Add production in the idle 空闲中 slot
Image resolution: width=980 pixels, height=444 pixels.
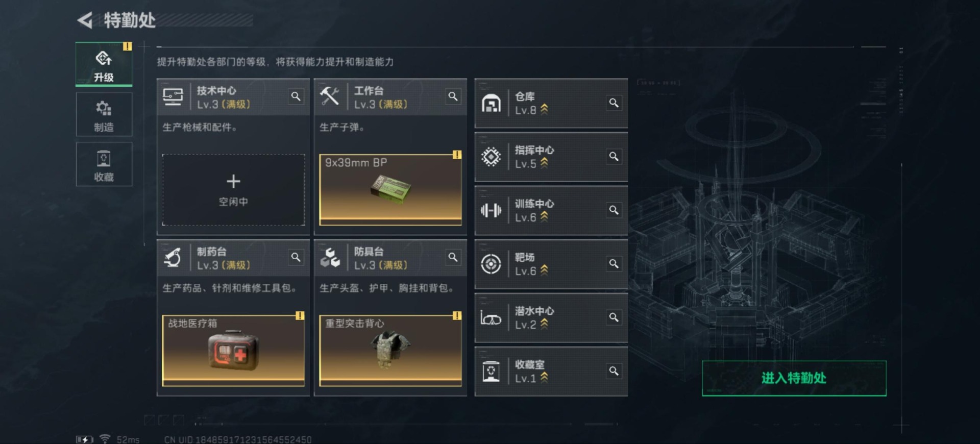(x=233, y=190)
